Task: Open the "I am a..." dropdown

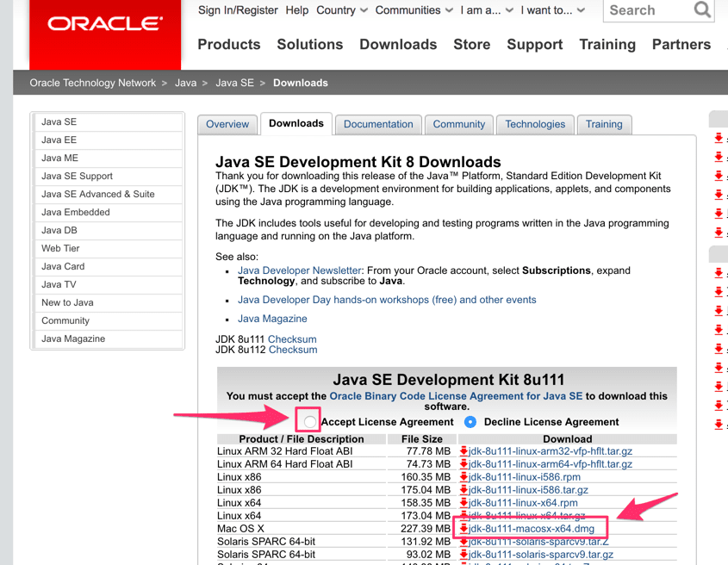Action: pos(487,10)
